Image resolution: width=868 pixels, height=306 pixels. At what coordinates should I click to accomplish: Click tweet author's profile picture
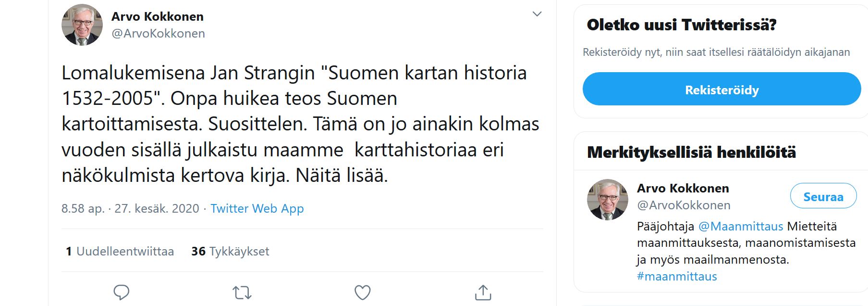pyautogui.click(x=82, y=25)
